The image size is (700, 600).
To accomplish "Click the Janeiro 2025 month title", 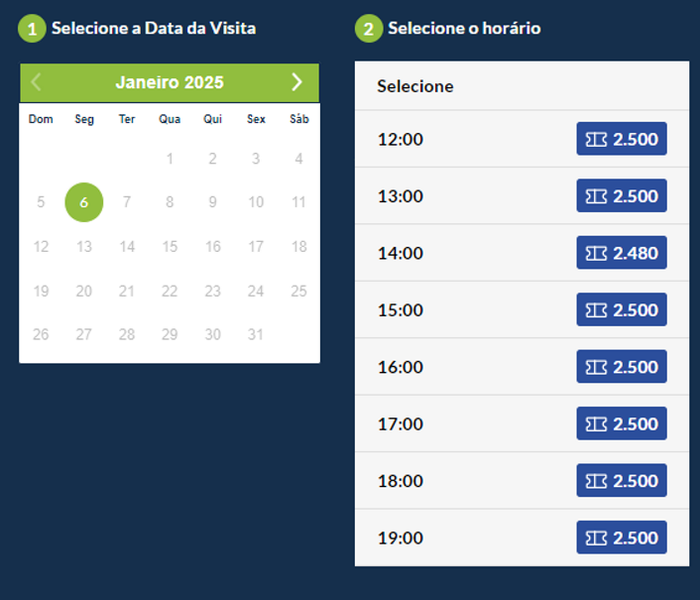I will 170,82.
